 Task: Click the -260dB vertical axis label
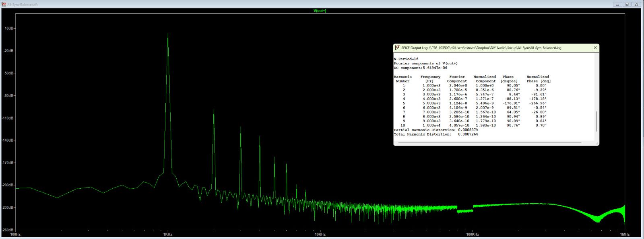8,230
